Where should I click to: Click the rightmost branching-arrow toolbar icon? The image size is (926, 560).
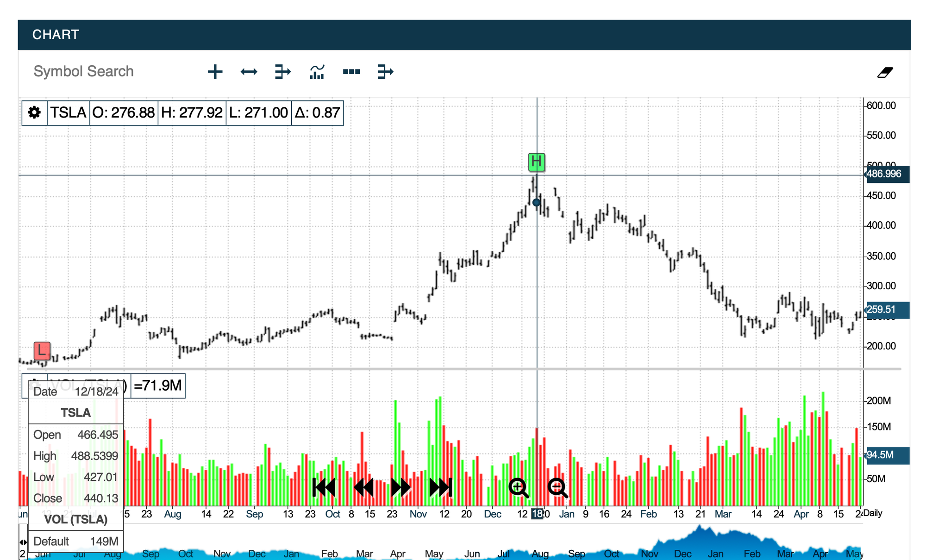[385, 72]
